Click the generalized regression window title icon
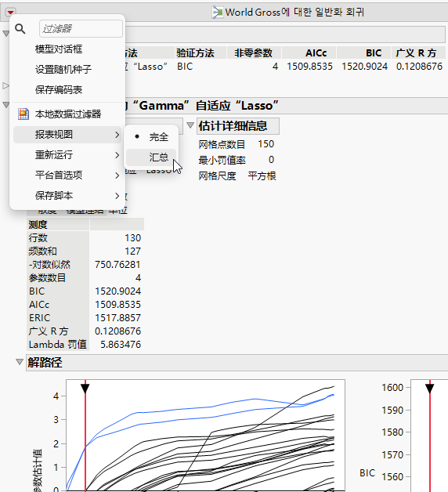448x492 pixels. coord(218,13)
